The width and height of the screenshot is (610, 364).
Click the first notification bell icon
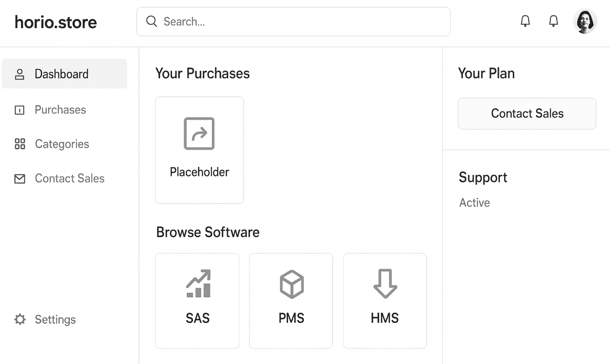[525, 21]
